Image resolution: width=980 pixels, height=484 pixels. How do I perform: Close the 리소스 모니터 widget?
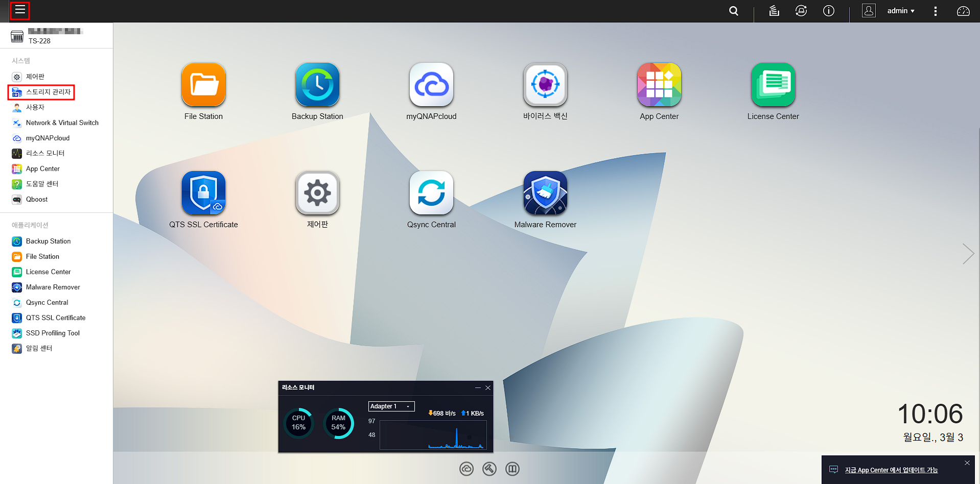[488, 388]
